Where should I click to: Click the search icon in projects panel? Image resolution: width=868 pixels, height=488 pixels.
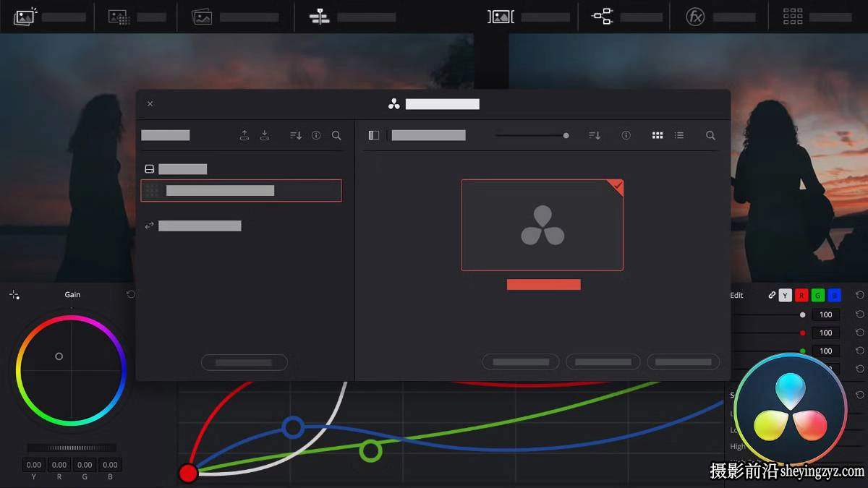pyautogui.click(x=710, y=135)
